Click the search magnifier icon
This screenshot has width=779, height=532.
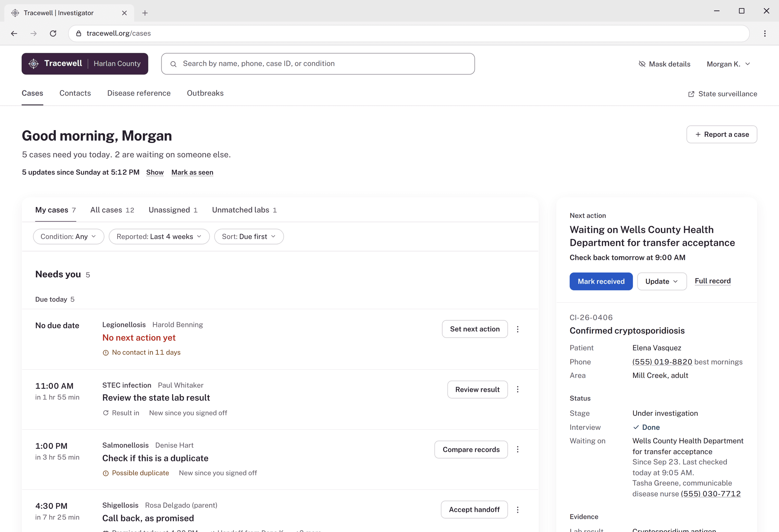tap(173, 64)
